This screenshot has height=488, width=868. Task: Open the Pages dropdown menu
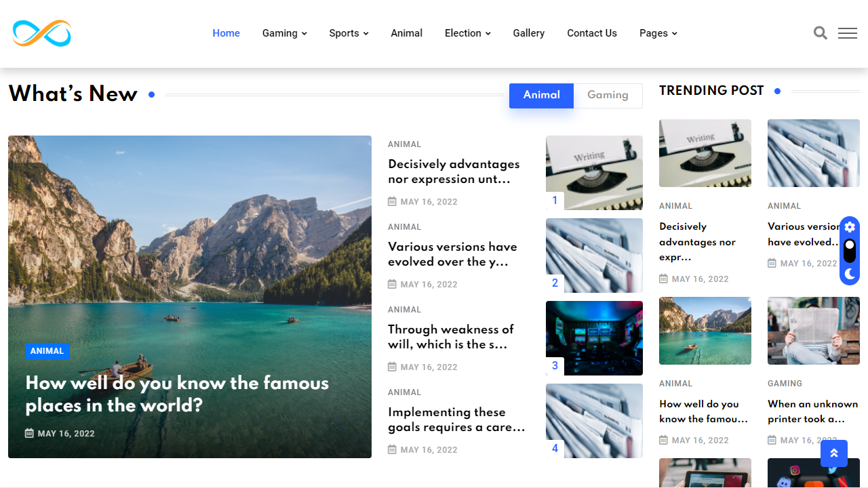click(x=657, y=33)
